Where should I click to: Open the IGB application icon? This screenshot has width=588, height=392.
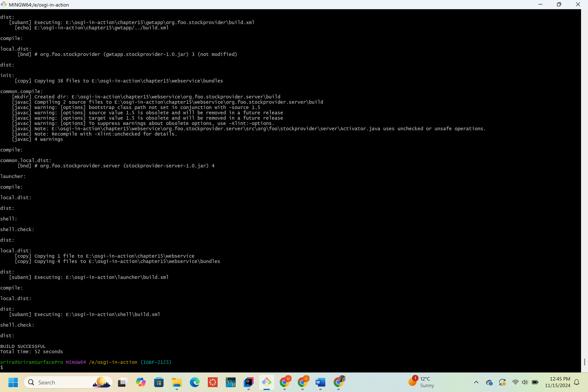[231, 382]
